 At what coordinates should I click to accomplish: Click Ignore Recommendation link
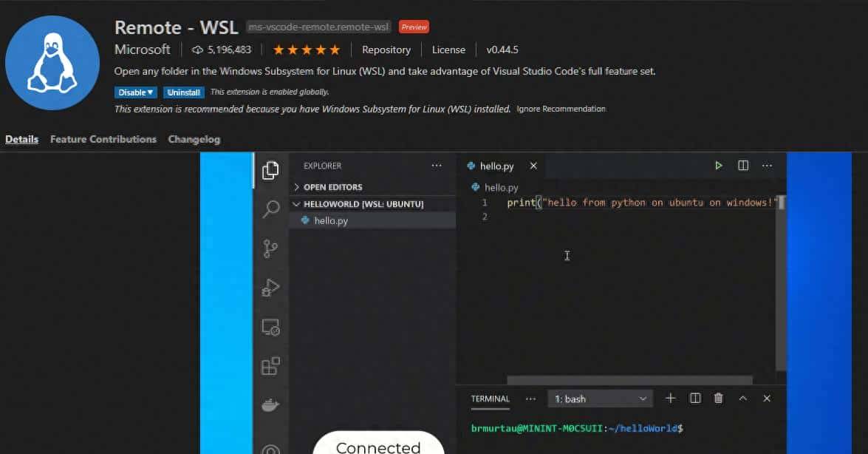tap(561, 109)
